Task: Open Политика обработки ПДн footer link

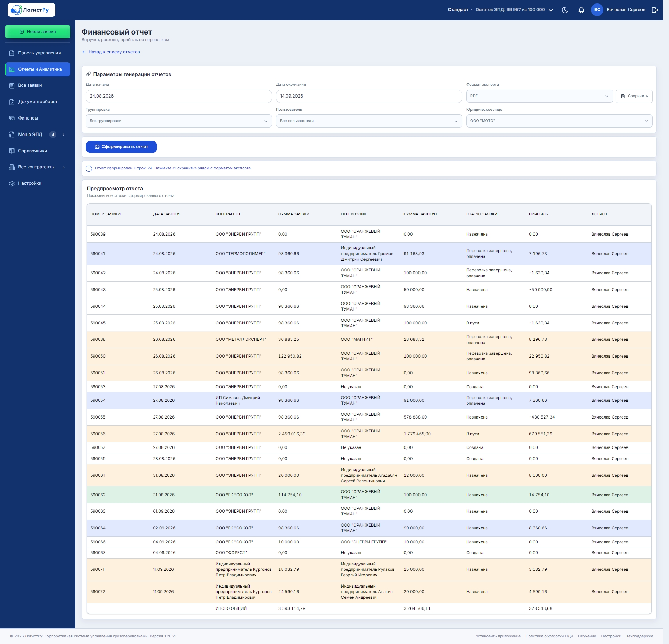Action: (x=549, y=636)
